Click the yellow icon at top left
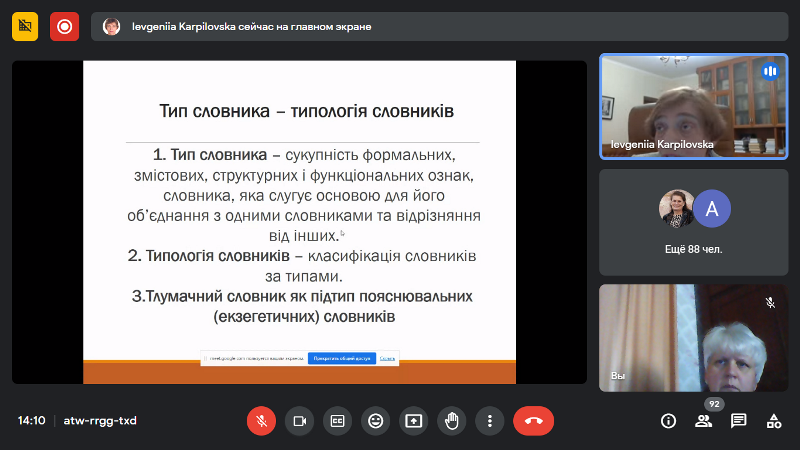Image resolution: width=800 pixels, height=450 pixels. tap(25, 27)
